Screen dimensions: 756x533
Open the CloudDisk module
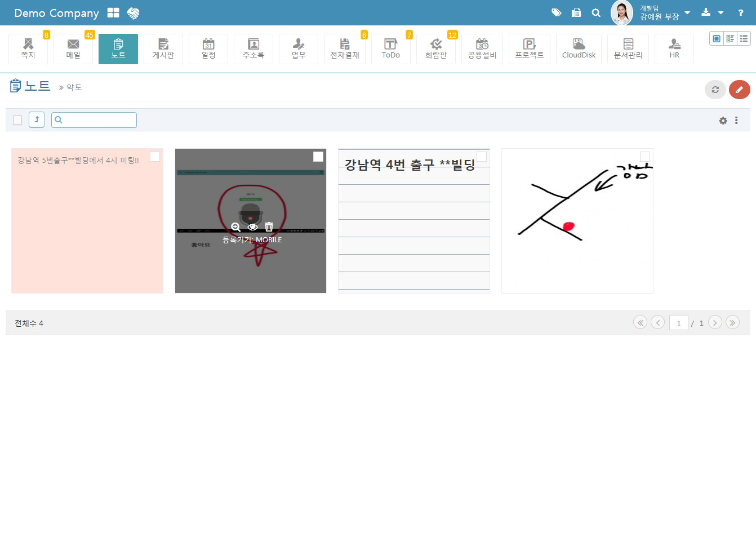[579, 49]
